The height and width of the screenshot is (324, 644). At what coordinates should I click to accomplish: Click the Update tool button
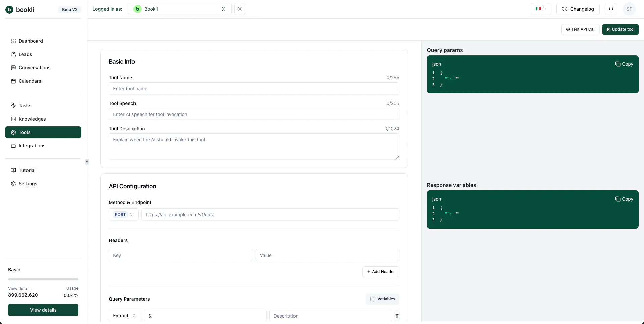(621, 29)
